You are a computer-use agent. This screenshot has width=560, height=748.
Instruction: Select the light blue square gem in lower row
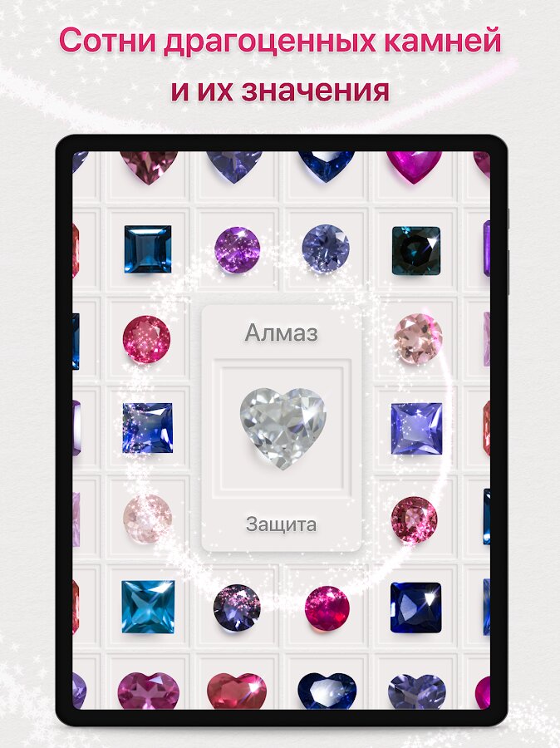(148, 607)
